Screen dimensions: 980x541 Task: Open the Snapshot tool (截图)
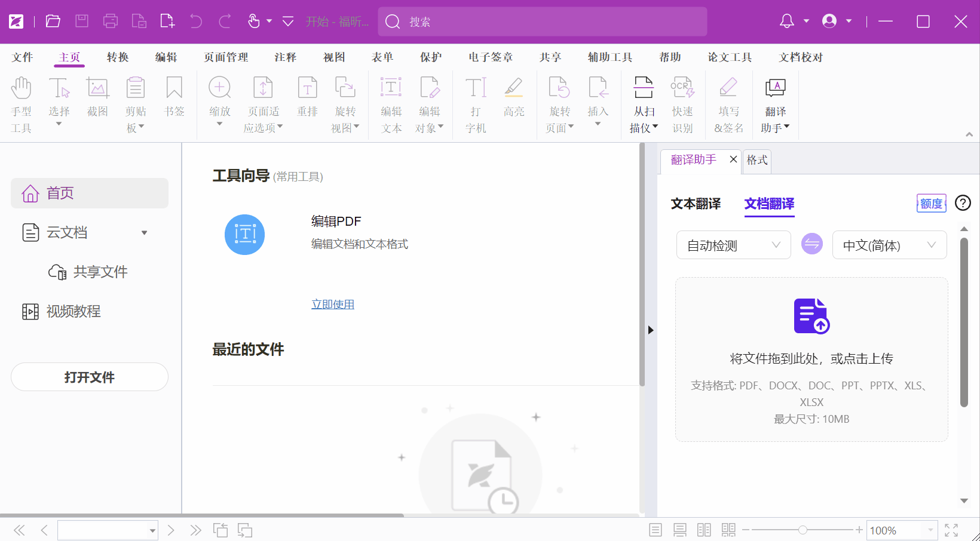(97, 97)
